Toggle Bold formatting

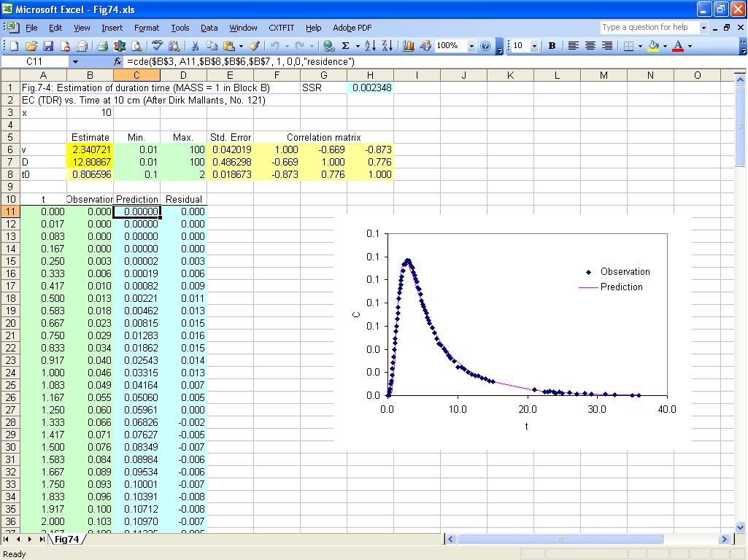pyautogui.click(x=552, y=46)
